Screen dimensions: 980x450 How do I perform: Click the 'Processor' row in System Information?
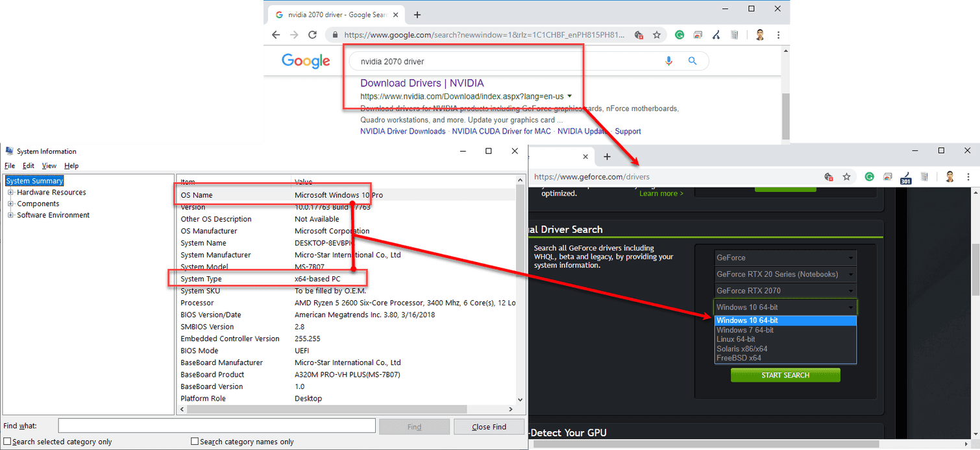[x=347, y=303]
